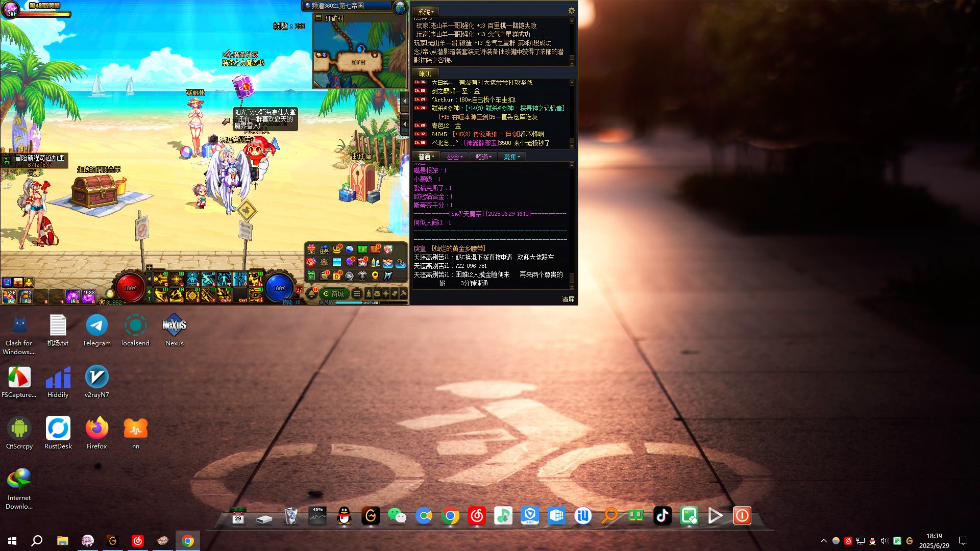The width and height of the screenshot is (980, 551).
Task: Open Telegram desktop shortcut
Action: 96,331
